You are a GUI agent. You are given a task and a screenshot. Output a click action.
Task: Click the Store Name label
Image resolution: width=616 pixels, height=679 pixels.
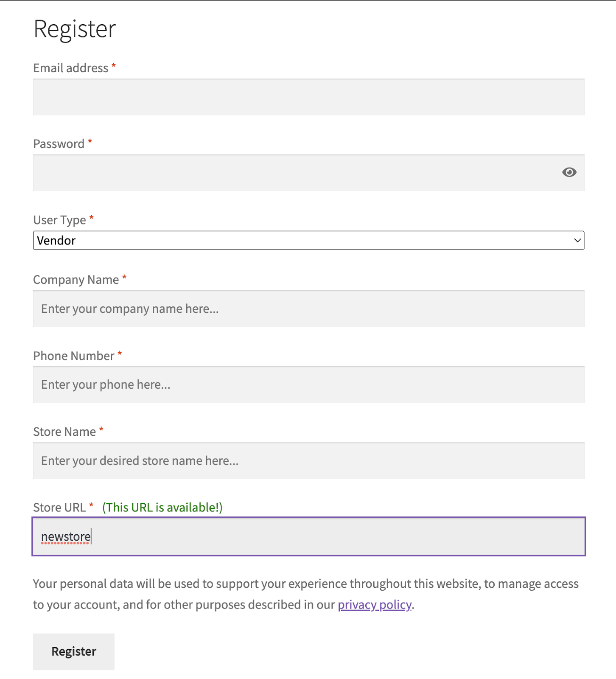[64, 432]
